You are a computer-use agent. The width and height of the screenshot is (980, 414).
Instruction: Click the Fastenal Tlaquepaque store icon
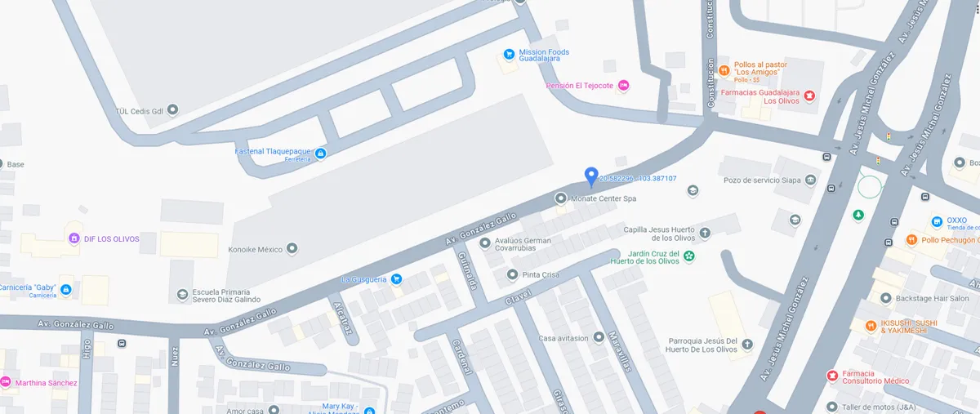tap(321, 154)
